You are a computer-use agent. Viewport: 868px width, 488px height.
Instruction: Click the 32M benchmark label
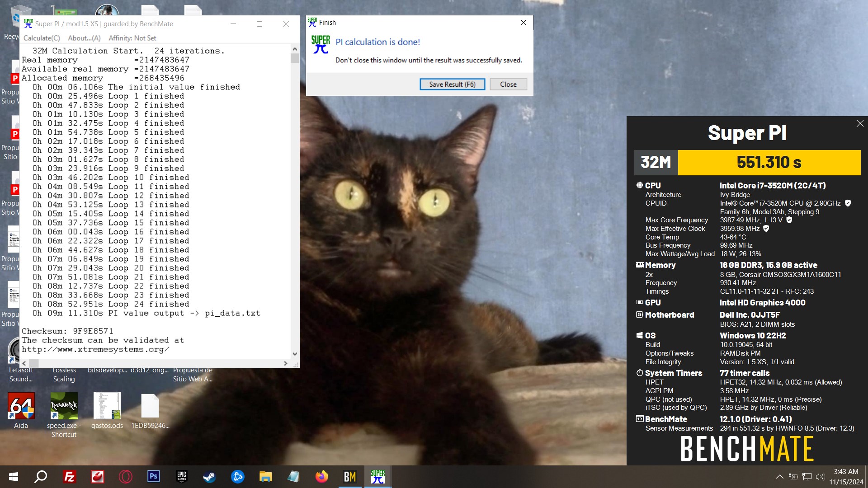coord(656,162)
